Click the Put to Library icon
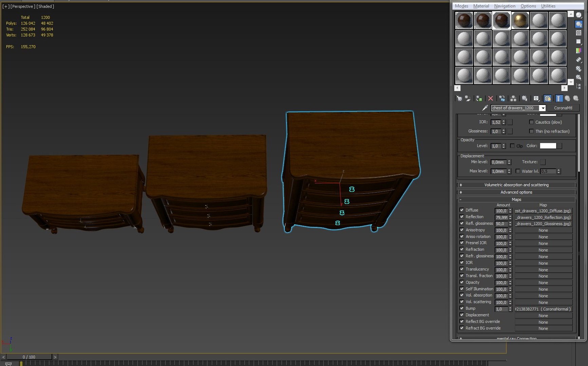This screenshot has height=366, width=588. pos(525,98)
